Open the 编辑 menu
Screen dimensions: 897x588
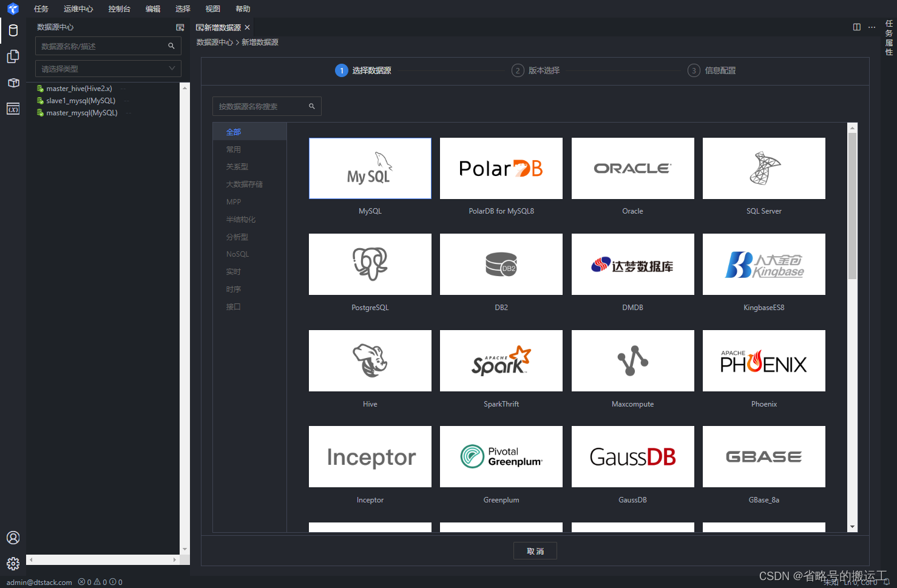pos(153,9)
